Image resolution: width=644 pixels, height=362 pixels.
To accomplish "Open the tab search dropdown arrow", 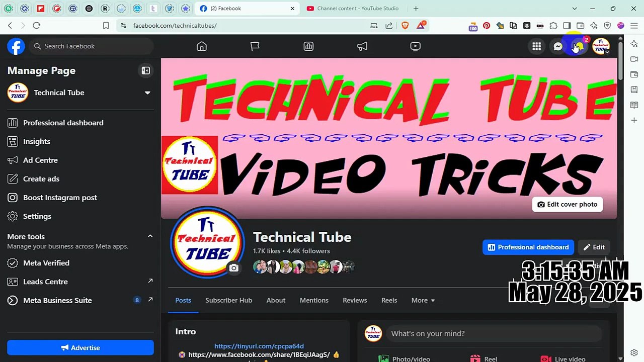I will (575, 9).
